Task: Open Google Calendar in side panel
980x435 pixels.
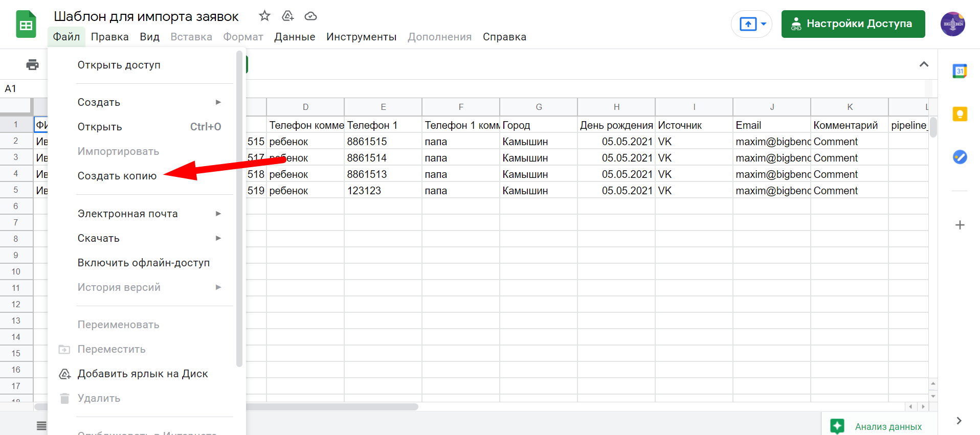Action: 960,71
